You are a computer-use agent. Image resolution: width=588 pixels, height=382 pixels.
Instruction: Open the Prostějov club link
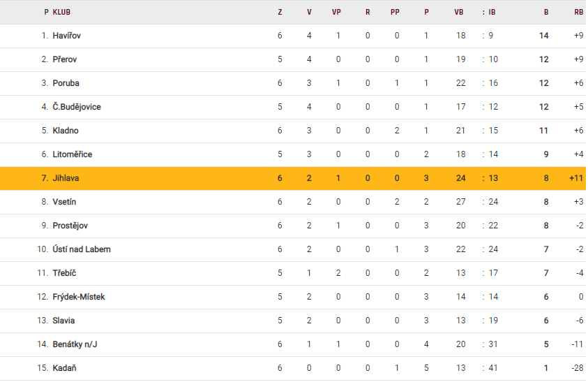70,226
